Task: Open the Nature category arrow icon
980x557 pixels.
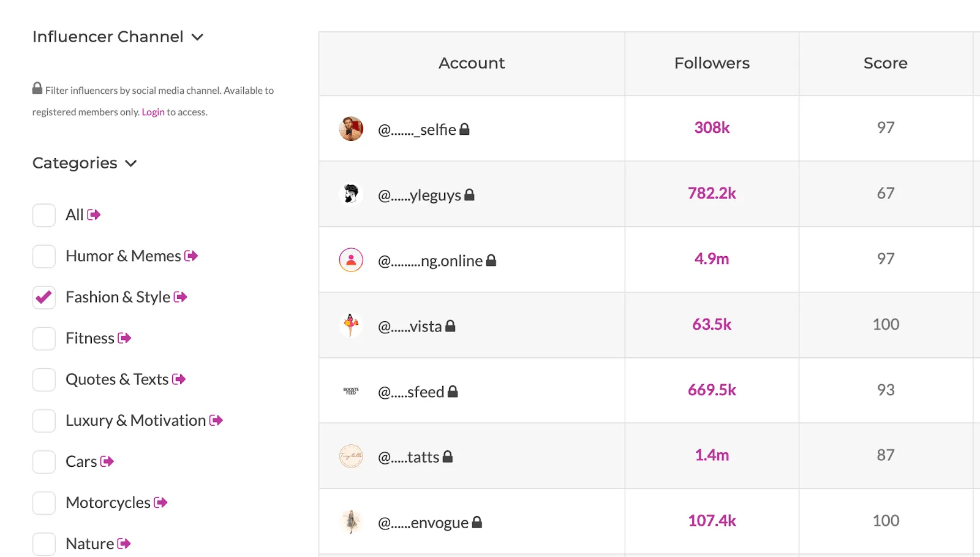Action: (x=125, y=544)
